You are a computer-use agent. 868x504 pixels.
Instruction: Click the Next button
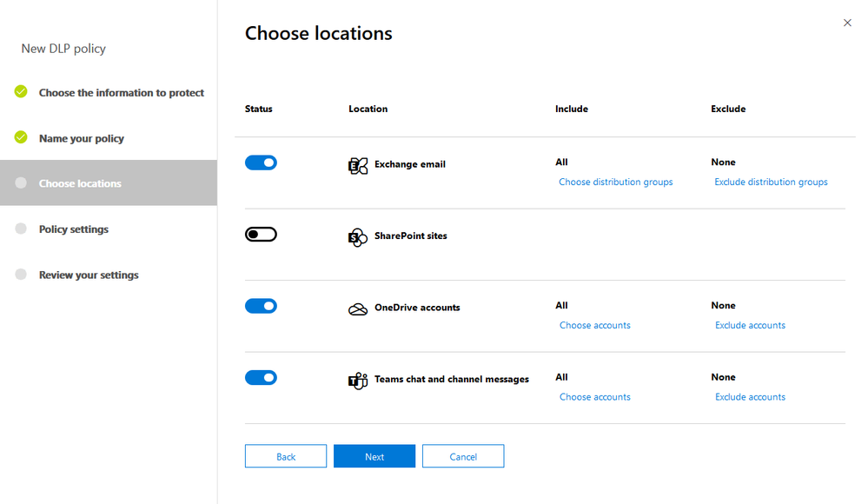point(374,456)
